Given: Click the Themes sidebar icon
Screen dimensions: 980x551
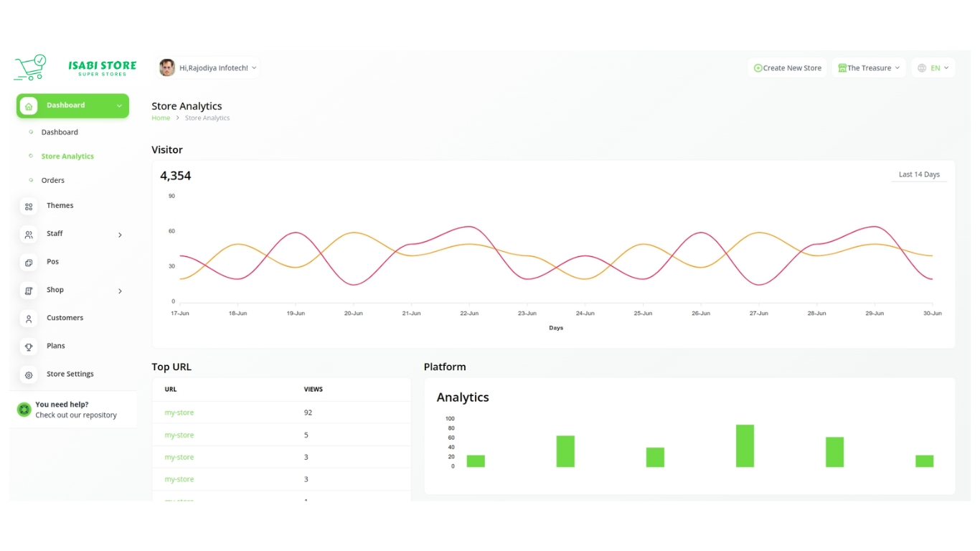Looking at the screenshot, I should tap(29, 207).
